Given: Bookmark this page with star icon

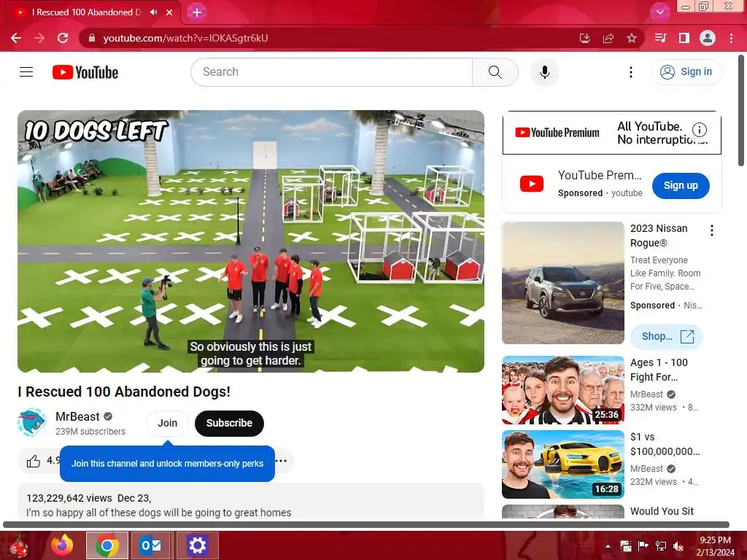Looking at the screenshot, I should point(632,38).
